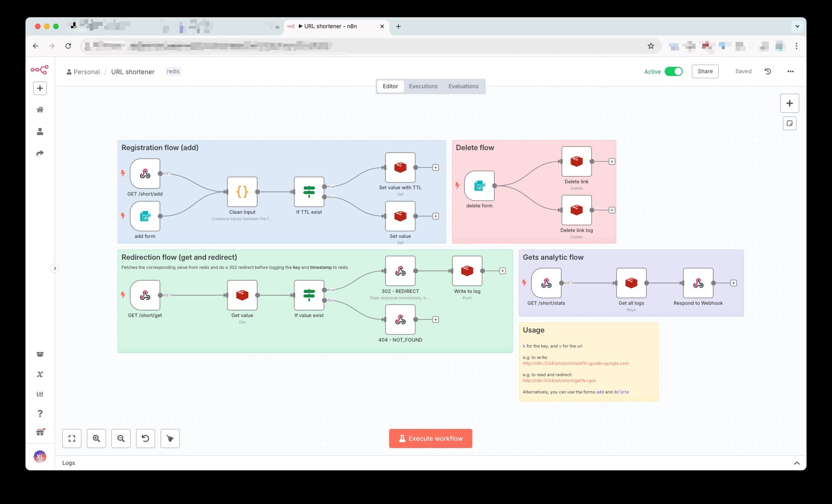
Task: Open the browser tab list dropdown
Action: click(797, 26)
